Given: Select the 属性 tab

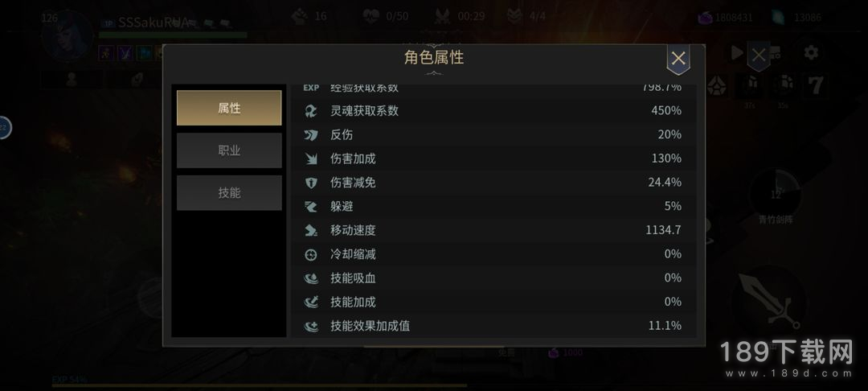Looking at the screenshot, I should click(229, 108).
